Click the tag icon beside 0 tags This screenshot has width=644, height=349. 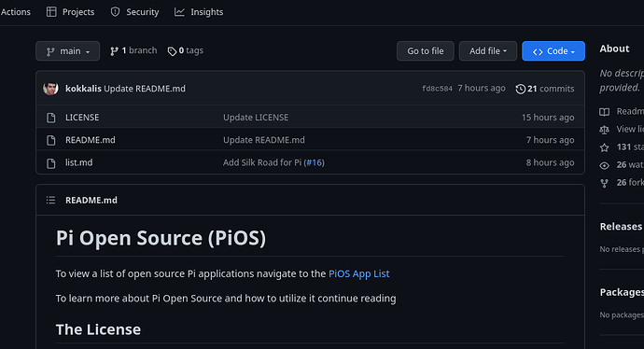click(x=172, y=51)
